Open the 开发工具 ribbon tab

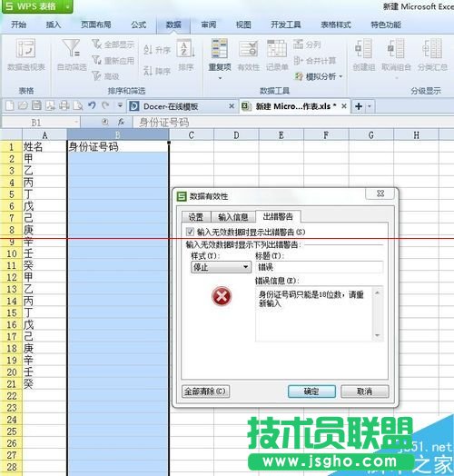coord(286,25)
